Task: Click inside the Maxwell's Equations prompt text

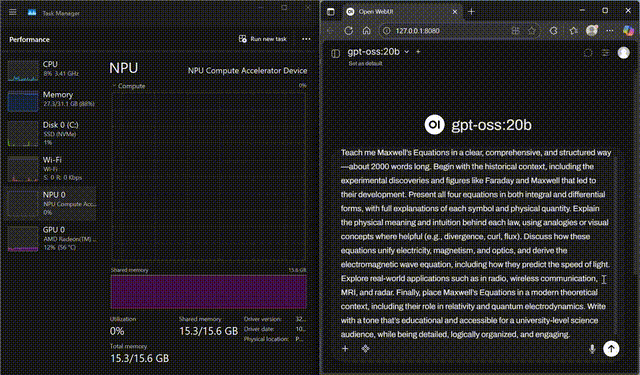Action: point(476,243)
